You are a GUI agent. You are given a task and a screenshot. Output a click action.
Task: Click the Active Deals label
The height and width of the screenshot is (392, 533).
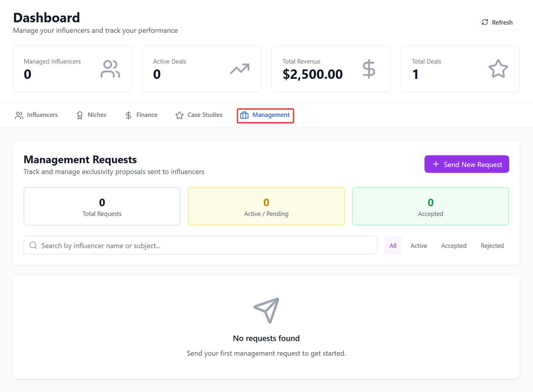[170, 62]
